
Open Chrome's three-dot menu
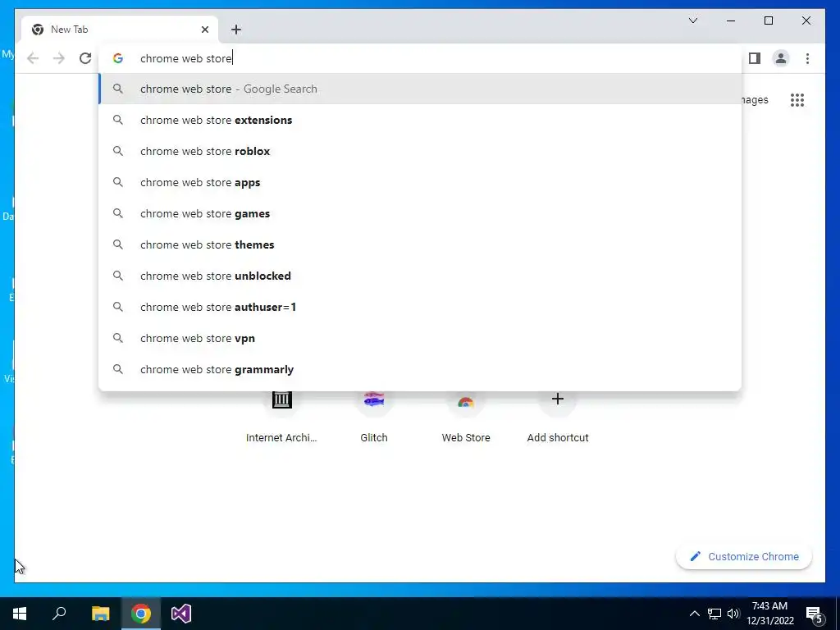[807, 58]
